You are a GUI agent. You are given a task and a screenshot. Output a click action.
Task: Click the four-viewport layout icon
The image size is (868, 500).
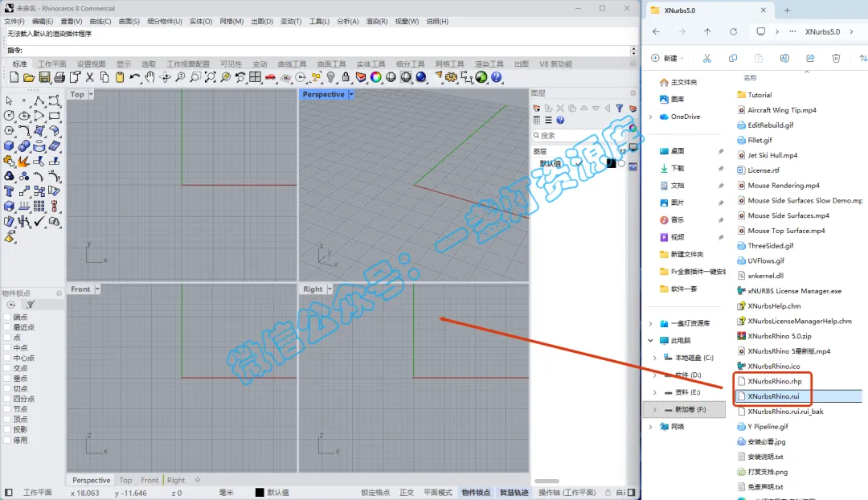pyautogui.click(x=256, y=77)
